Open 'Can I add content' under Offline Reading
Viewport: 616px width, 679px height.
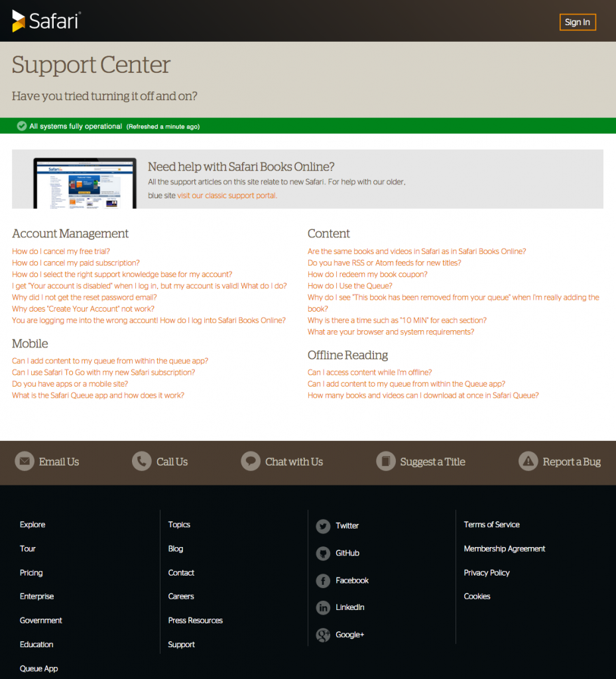click(x=406, y=384)
